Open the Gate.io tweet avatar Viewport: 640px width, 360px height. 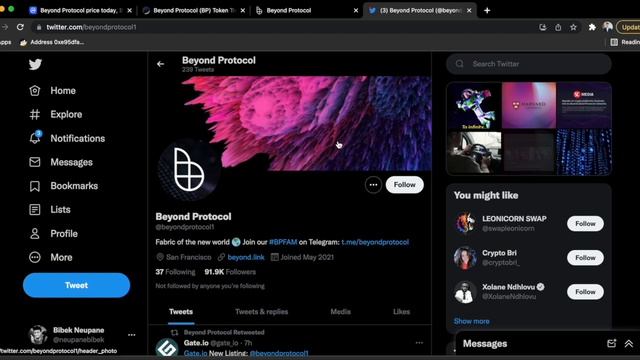(x=167, y=348)
